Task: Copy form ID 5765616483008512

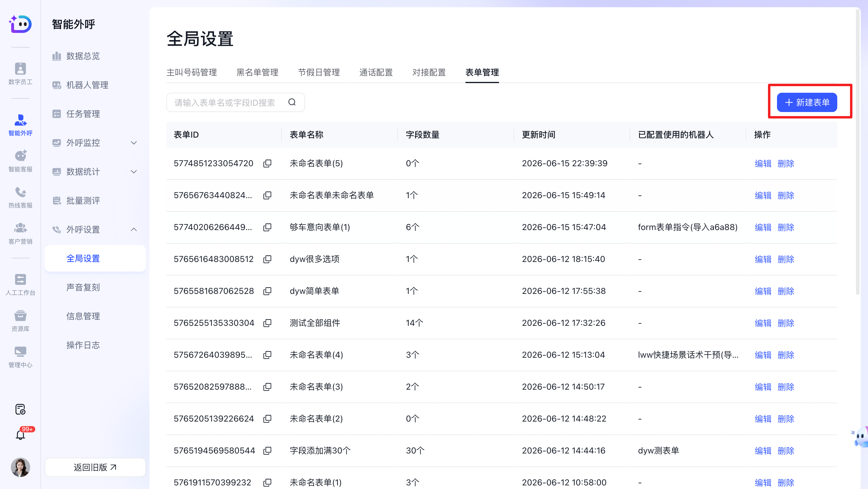Action: click(267, 259)
